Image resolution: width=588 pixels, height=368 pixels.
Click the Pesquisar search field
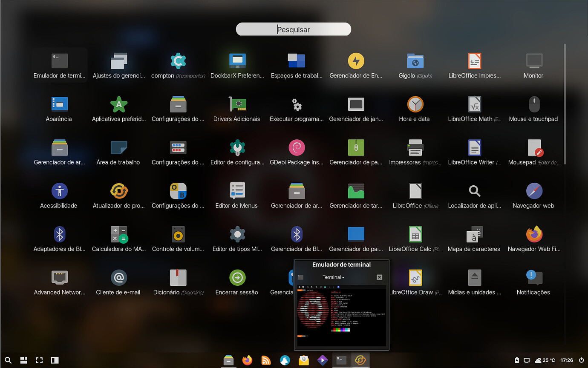(294, 29)
